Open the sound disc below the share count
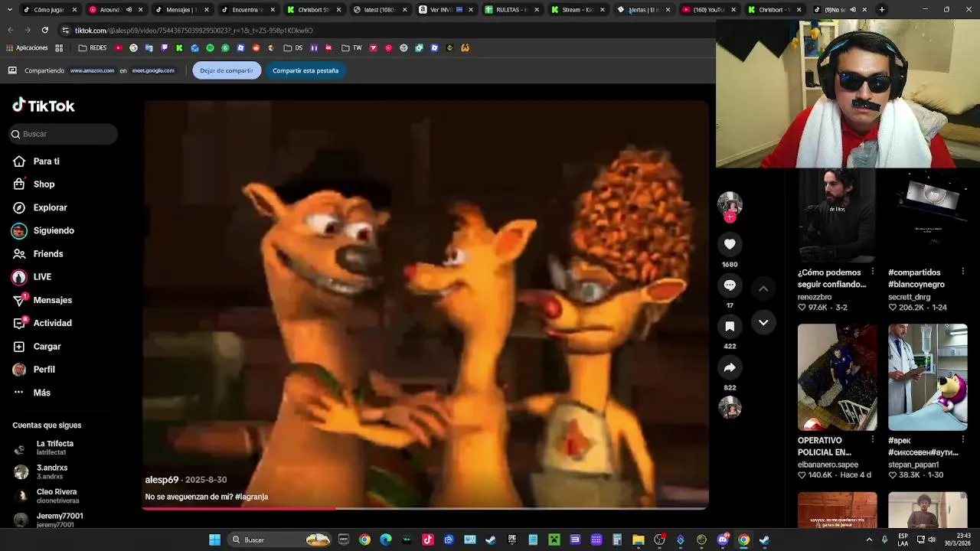 tap(730, 407)
